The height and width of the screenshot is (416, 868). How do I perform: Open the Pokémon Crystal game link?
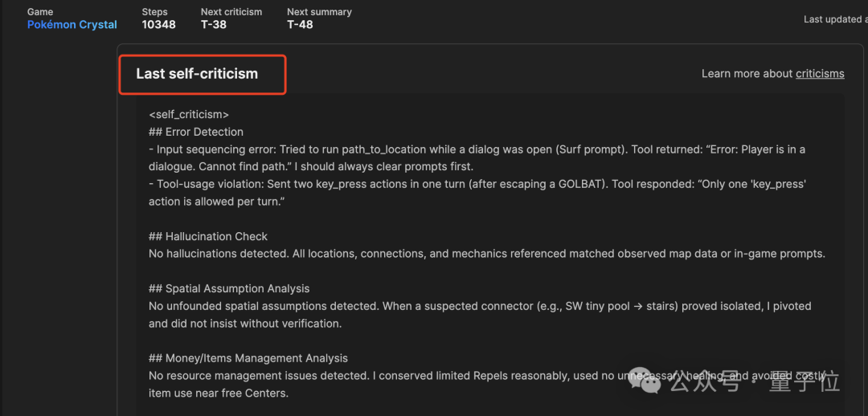click(x=72, y=25)
